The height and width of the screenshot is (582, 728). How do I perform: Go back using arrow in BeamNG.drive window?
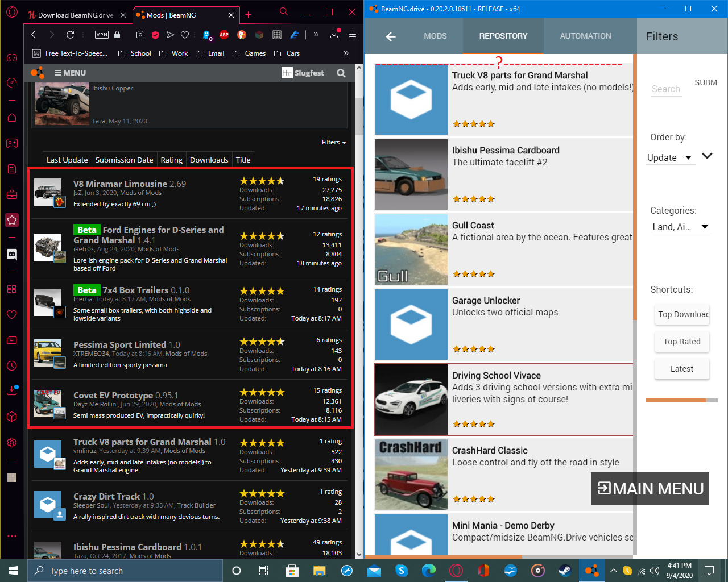point(391,36)
